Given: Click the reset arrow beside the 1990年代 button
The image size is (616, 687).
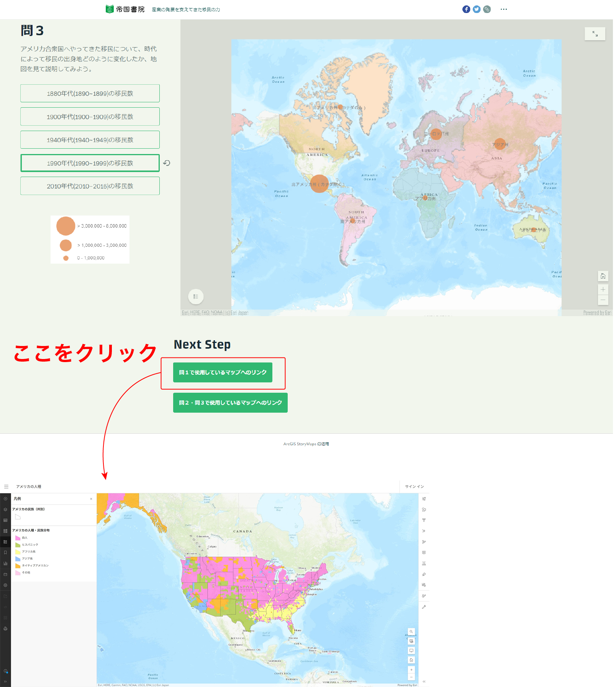Looking at the screenshot, I should click(167, 163).
